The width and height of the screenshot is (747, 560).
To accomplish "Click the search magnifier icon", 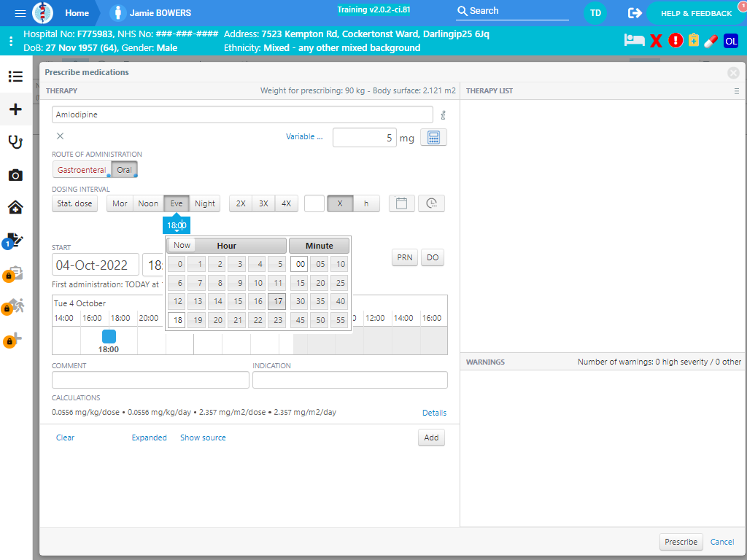I will pyautogui.click(x=462, y=11).
